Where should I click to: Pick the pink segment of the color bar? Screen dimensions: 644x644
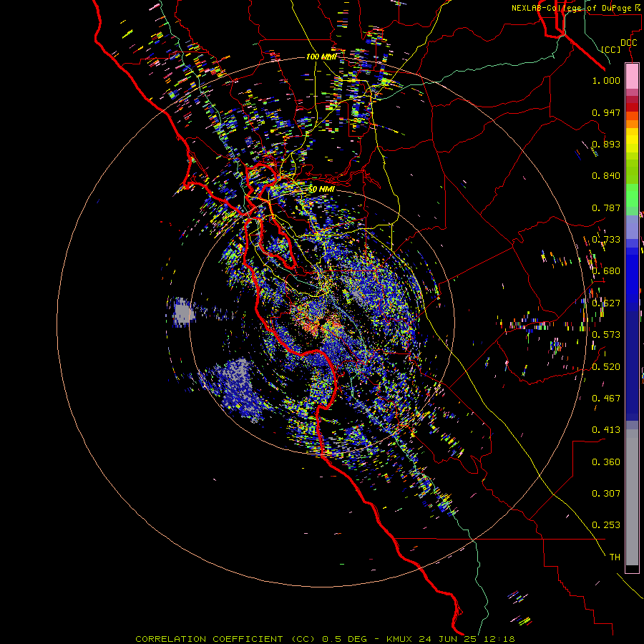[x=632, y=77]
